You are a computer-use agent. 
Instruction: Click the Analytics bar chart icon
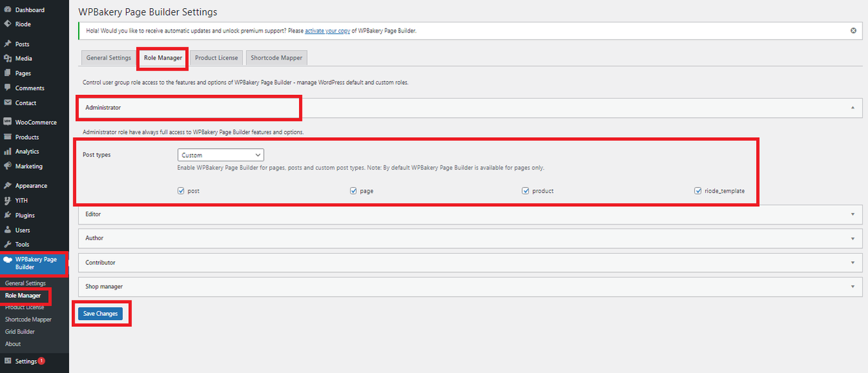point(7,152)
